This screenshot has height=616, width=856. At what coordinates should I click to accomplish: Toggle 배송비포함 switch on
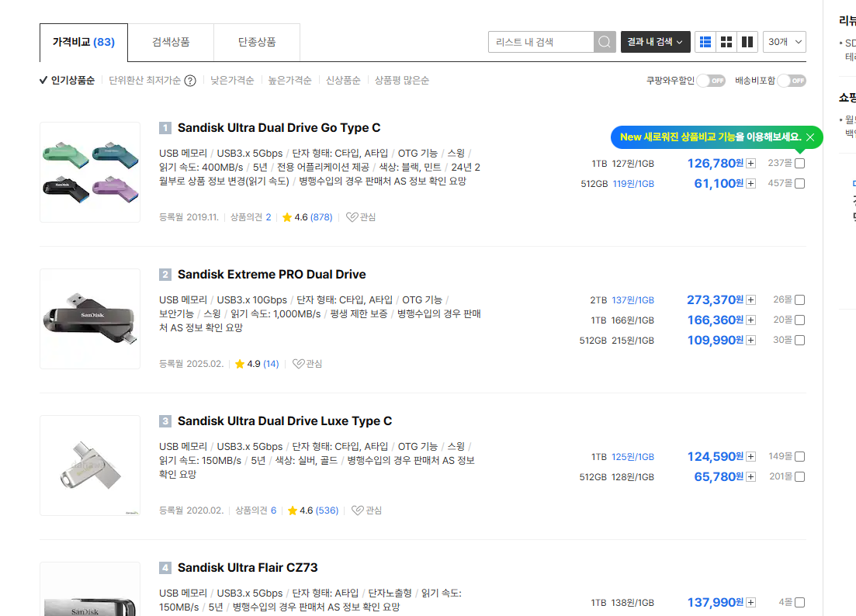[792, 81]
